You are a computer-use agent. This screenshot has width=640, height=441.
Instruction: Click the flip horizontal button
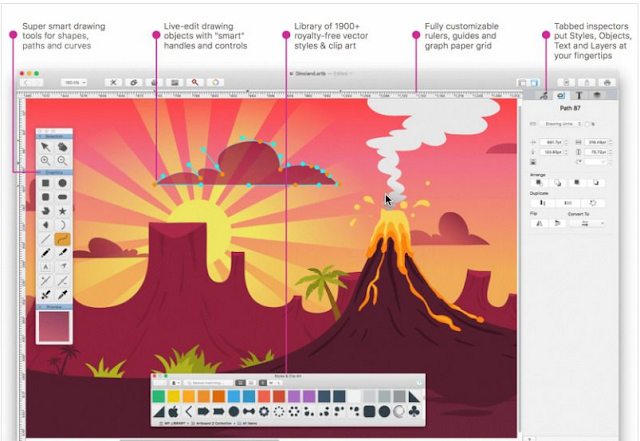539,223
